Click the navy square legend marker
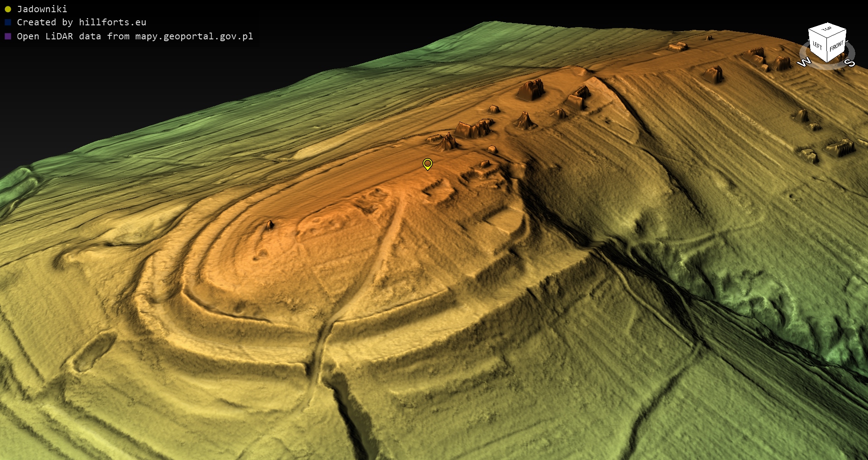 (8, 22)
